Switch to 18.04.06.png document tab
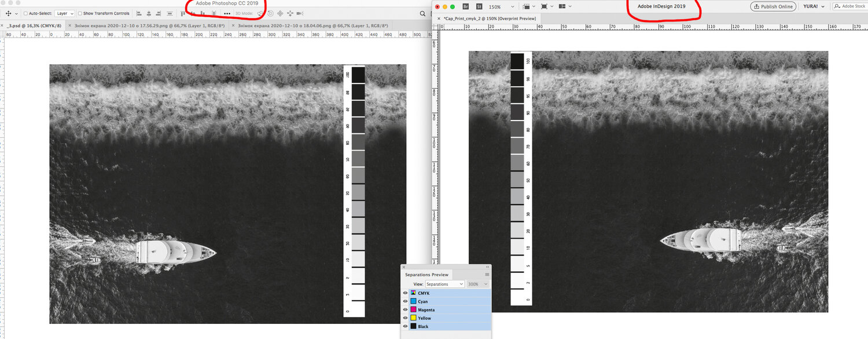This screenshot has height=339, width=868. point(312,25)
